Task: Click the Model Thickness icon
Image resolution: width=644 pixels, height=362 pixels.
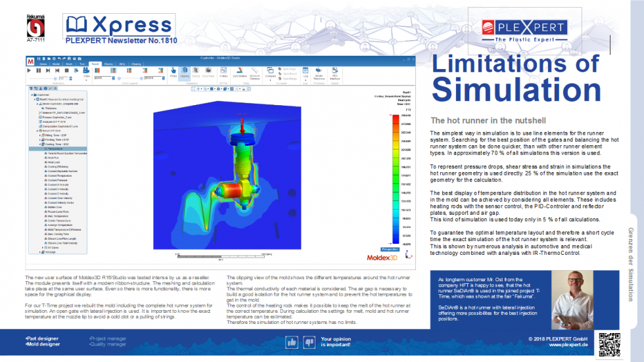Action: [319, 72]
